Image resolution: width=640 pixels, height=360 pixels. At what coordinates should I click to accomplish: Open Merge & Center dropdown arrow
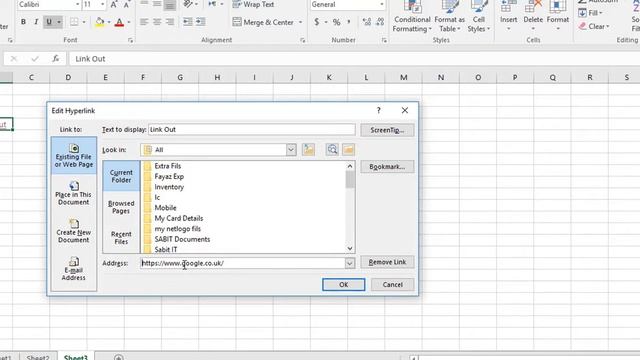click(300, 22)
